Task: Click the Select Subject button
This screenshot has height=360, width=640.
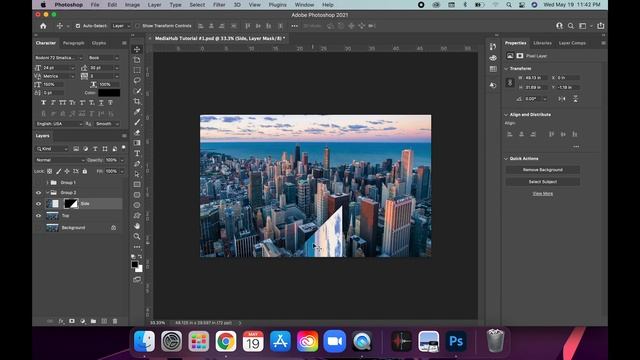Action: pyautogui.click(x=542, y=182)
